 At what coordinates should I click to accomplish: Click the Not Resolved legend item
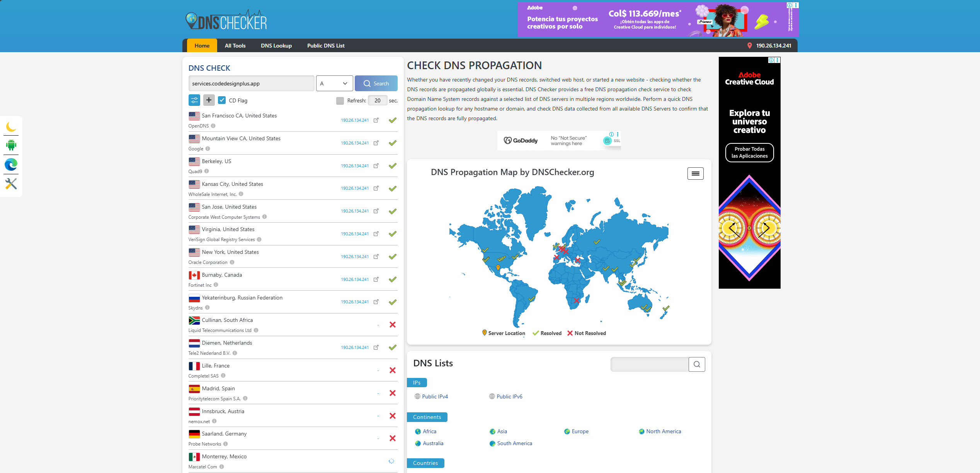(586, 333)
